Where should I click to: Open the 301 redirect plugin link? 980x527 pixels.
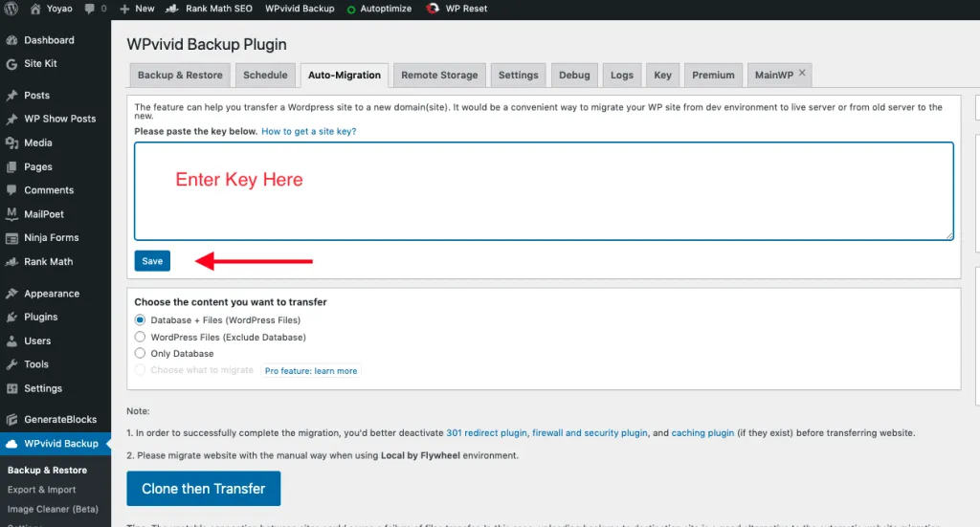pos(486,432)
